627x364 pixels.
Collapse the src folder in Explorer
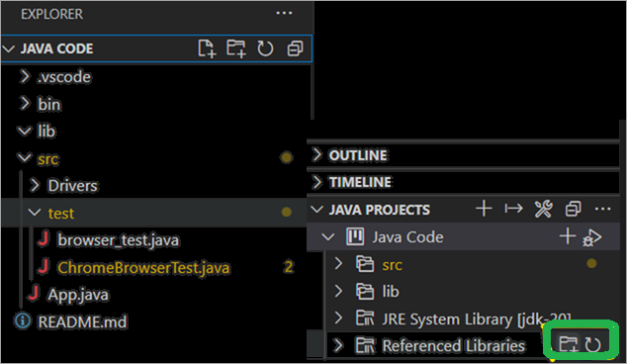pyautogui.click(x=25, y=157)
